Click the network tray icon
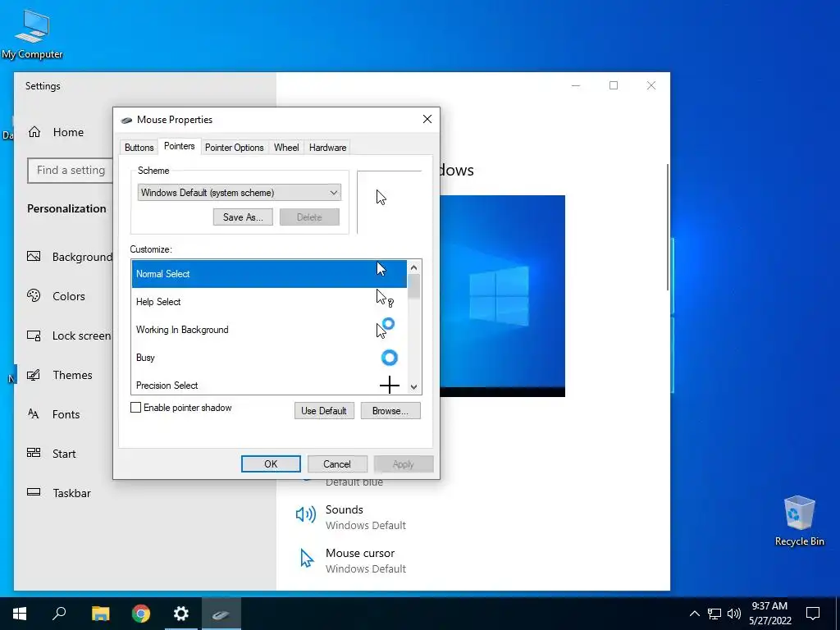This screenshot has width=840, height=630. point(714,614)
